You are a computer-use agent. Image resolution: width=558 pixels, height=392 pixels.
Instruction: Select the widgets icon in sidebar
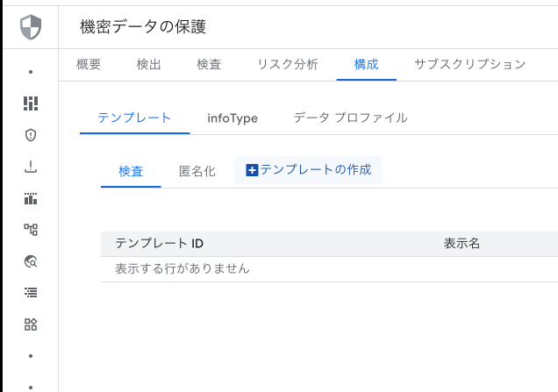click(31, 324)
